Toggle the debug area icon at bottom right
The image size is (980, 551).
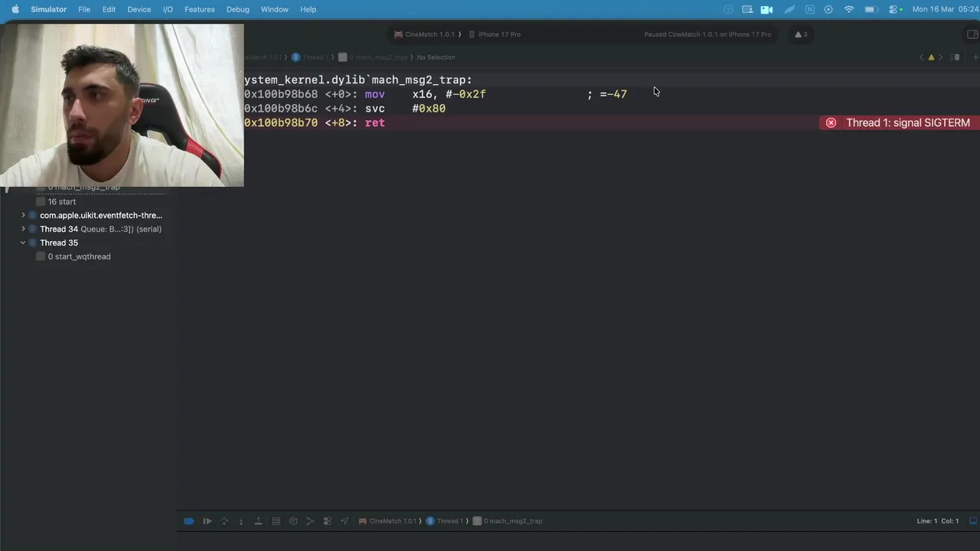[973, 521]
